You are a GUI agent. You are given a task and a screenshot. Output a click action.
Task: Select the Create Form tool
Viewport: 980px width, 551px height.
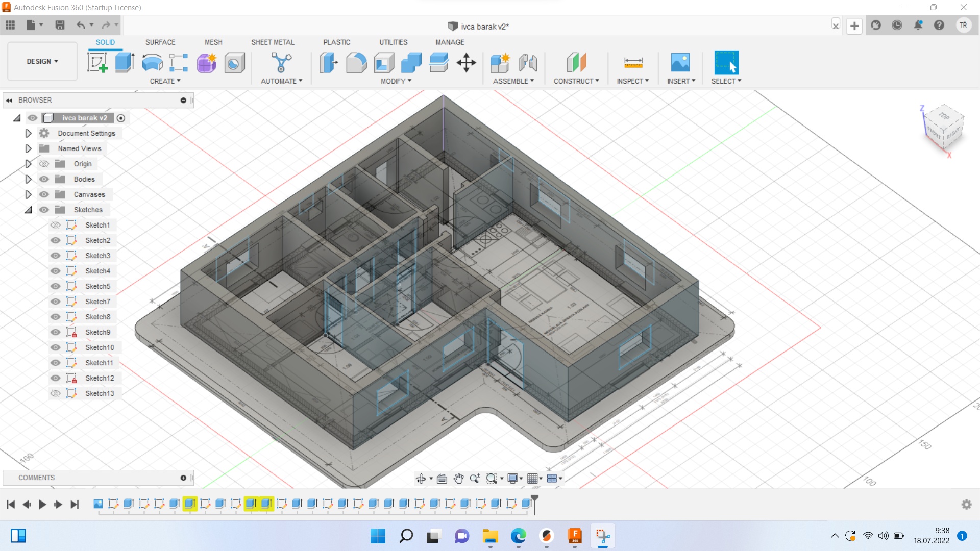tap(207, 63)
